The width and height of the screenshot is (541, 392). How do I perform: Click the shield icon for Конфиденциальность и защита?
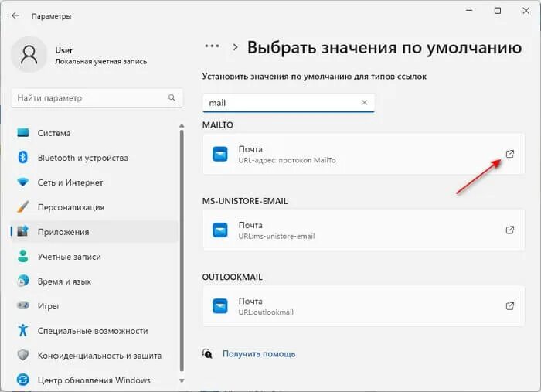click(23, 355)
